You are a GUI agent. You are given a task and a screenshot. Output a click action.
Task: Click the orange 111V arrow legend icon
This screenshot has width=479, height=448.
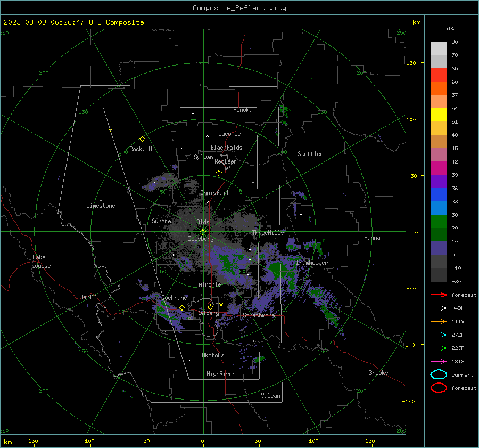pyautogui.click(x=439, y=321)
